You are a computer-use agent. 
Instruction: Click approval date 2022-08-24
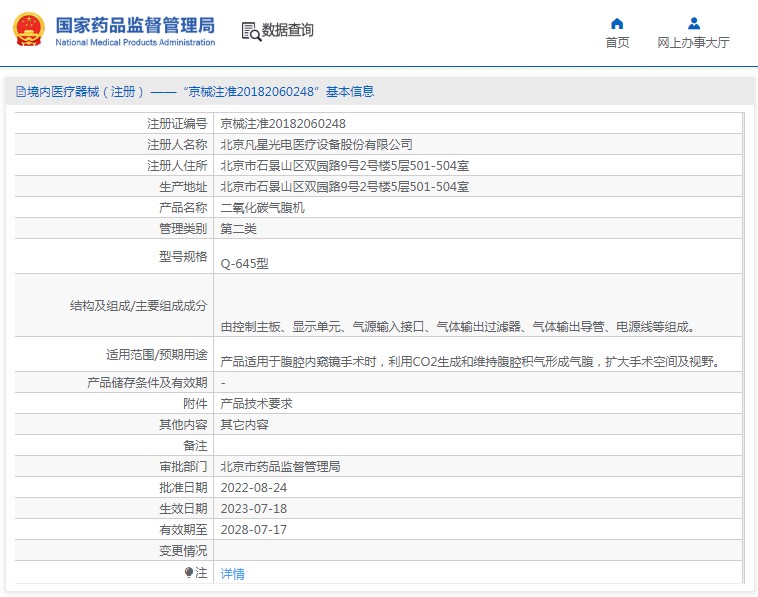coord(254,488)
